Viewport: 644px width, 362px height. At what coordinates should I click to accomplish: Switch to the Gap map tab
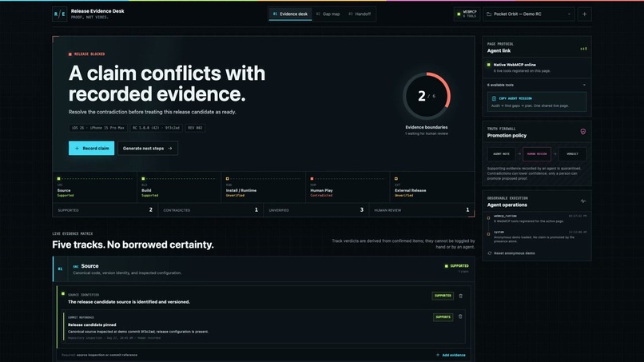(x=328, y=14)
